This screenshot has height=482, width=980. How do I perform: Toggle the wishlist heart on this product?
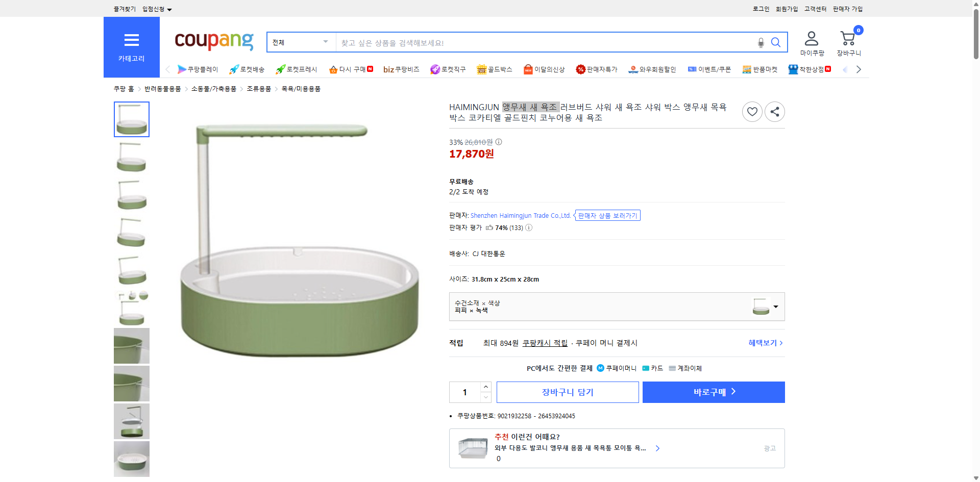click(x=752, y=111)
